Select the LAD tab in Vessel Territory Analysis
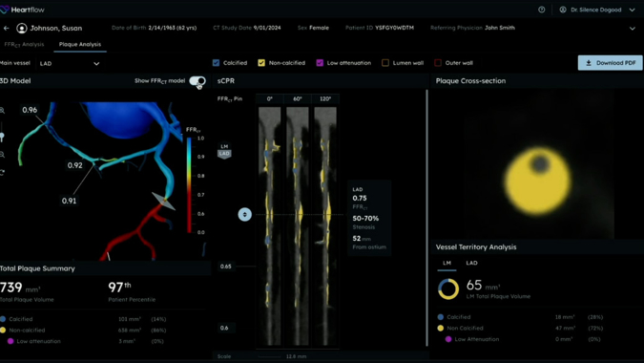Image resolution: width=644 pixels, height=363 pixels. (471, 263)
